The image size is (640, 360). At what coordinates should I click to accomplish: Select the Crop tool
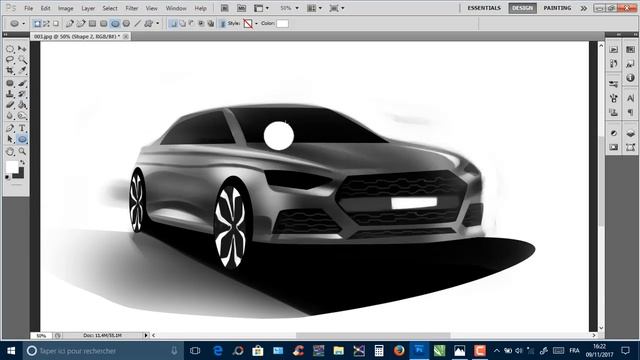(x=10, y=71)
